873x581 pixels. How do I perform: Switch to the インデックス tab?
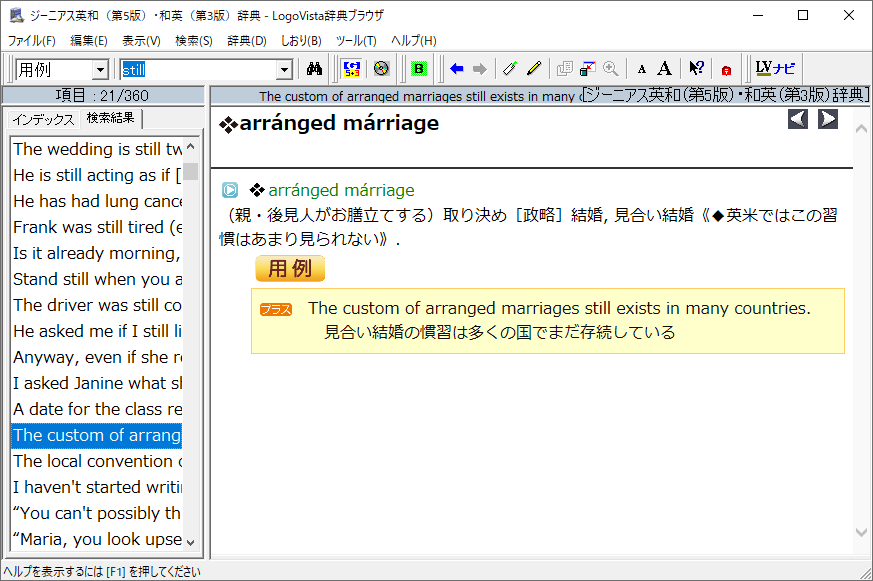pos(43,119)
